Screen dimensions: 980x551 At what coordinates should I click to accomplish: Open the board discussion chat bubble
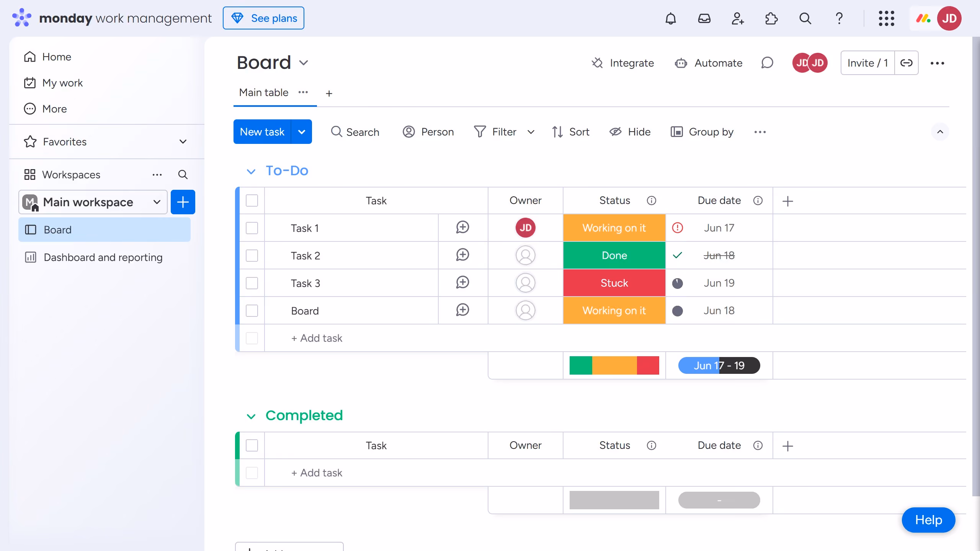tap(767, 63)
